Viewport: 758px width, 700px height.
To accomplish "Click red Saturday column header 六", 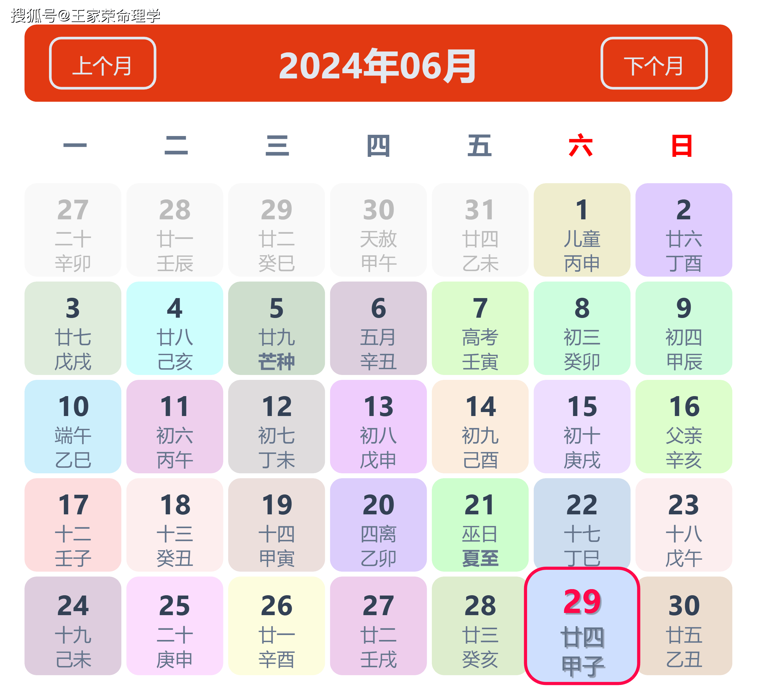I will pos(580,146).
